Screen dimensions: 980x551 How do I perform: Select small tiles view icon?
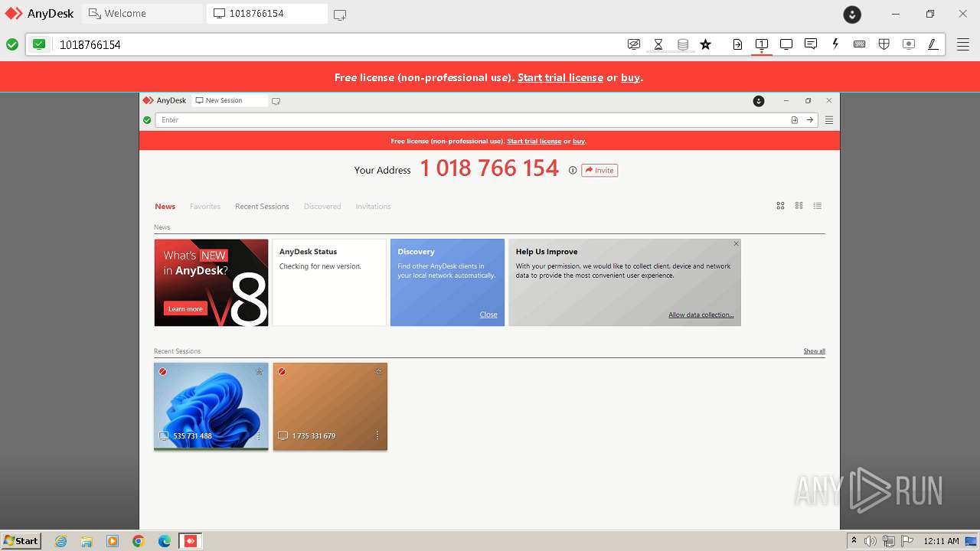[799, 206]
